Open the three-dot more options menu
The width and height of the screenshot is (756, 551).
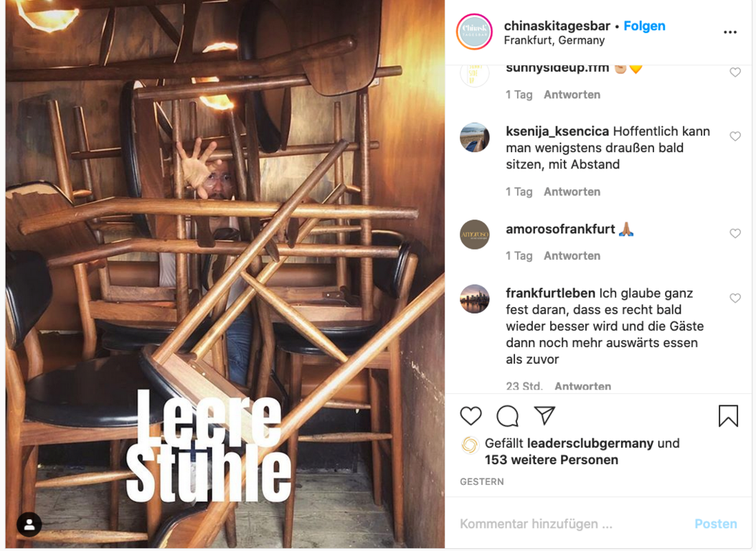click(730, 32)
